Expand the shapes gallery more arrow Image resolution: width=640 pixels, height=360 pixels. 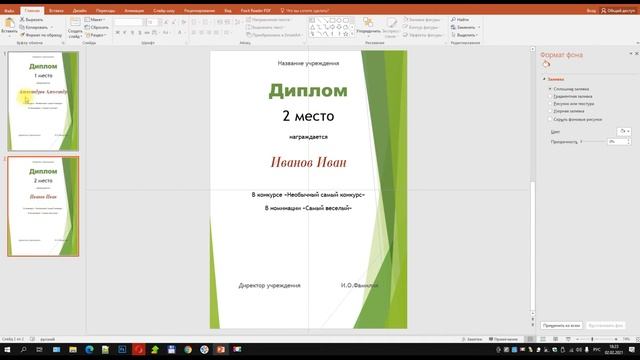click(352, 35)
